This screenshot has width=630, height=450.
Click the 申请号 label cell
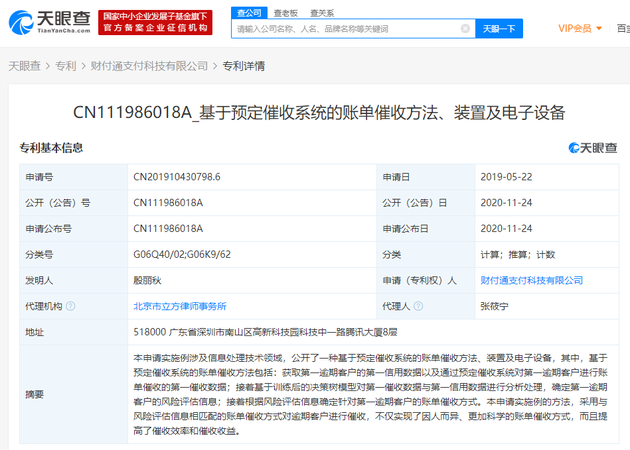[x=74, y=177]
